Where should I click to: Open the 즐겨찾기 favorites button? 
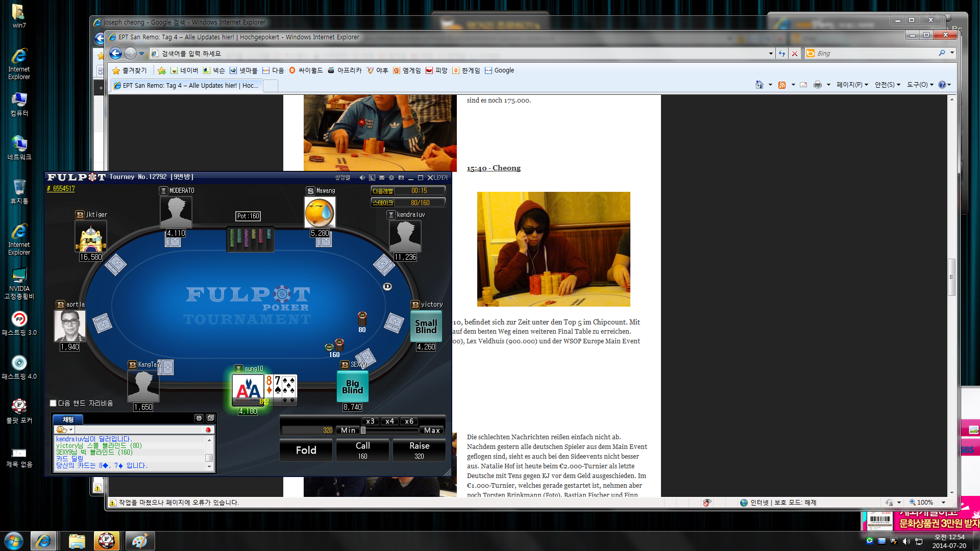(130, 70)
